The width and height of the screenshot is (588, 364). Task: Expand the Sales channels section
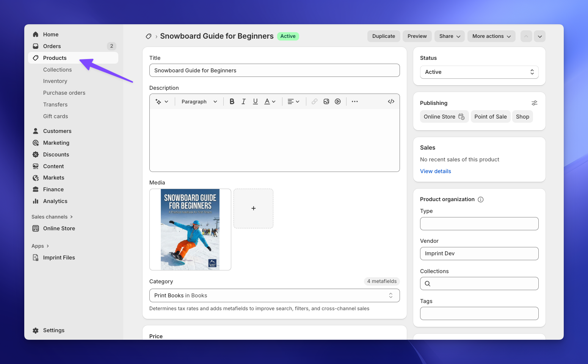pyautogui.click(x=52, y=217)
